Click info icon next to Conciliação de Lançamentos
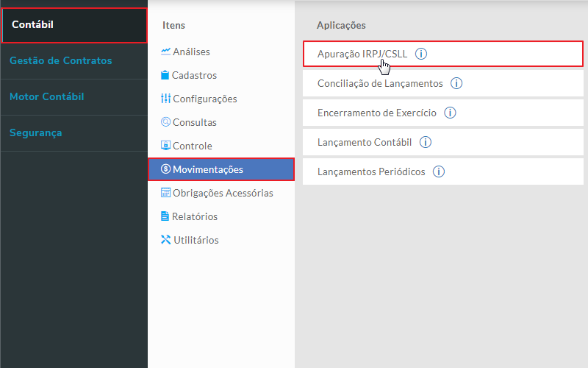This screenshot has width=588, height=368. pyautogui.click(x=456, y=83)
